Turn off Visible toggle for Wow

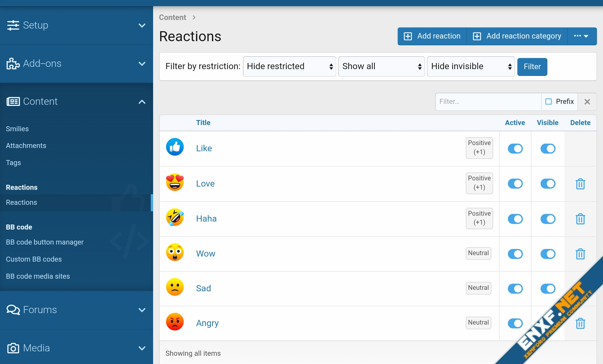pyautogui.click(x=548, y=254)
